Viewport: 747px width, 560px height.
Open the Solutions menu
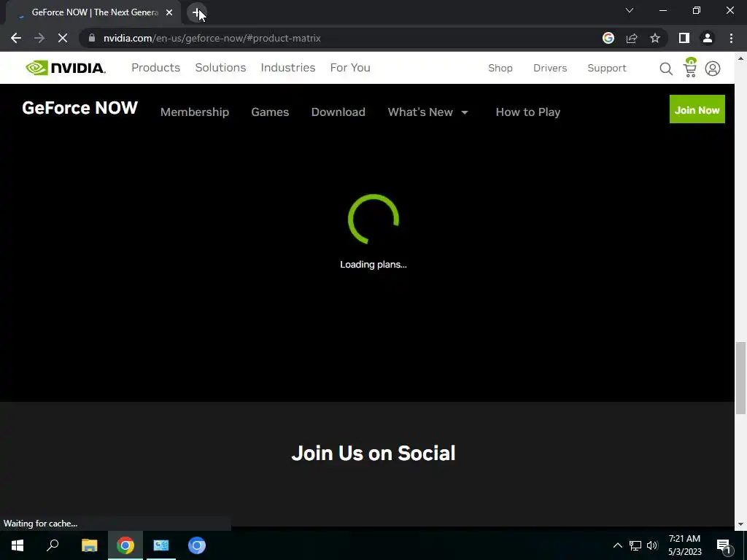pos(220,68)
